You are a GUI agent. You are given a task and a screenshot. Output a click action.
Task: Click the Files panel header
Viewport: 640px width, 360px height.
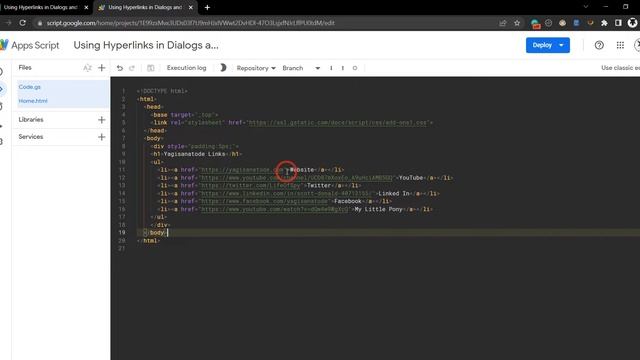click(25, 67)
